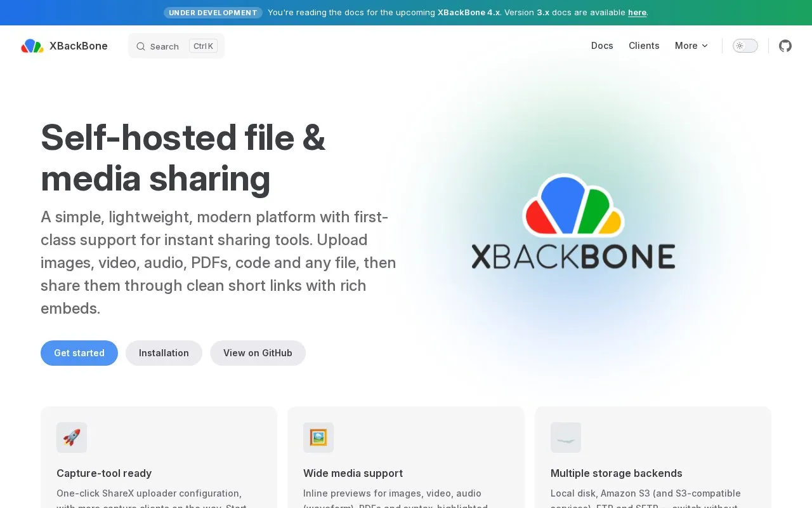Click the icon on Multiple storage backends card
The height and width of the screenshot is (508, 812).
click(x=566, y=438)
